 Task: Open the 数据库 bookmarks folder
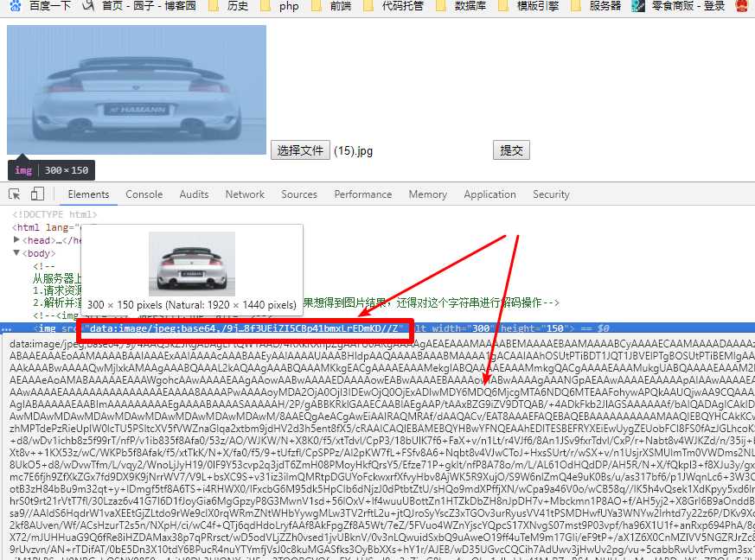pyautogui.click(x=461, y=6)
